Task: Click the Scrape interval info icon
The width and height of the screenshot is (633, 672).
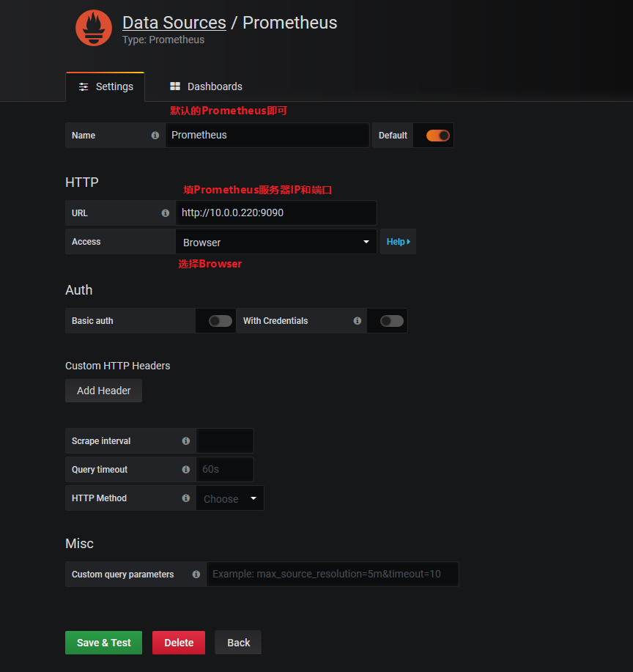Action: click(186, 440)
